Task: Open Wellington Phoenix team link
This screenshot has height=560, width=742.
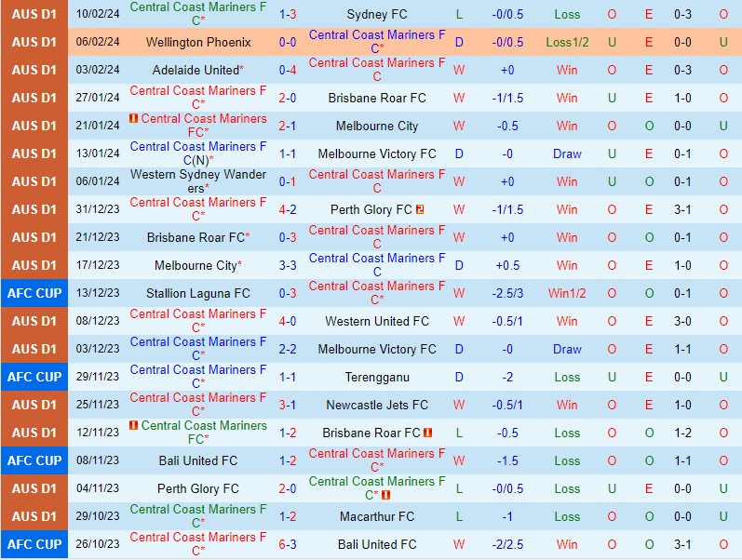Action: pos(198,42)
